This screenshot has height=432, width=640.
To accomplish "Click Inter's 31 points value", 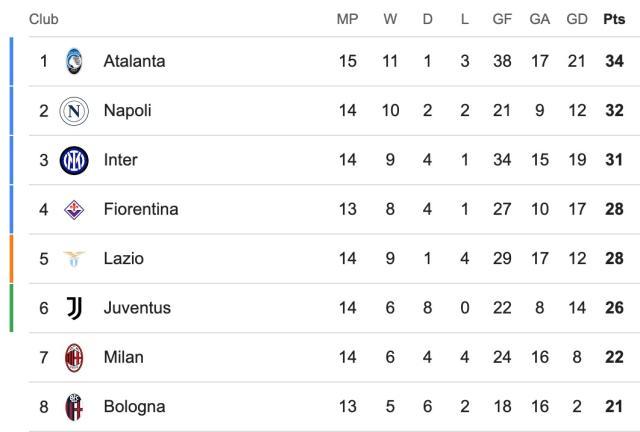I will click(x=614, y=160).
